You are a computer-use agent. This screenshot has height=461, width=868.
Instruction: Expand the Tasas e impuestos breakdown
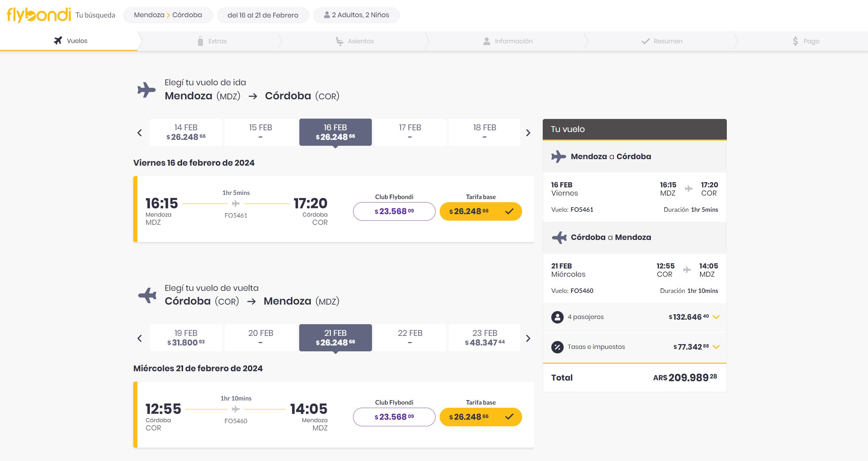pyautogui.click(x=716, y=347)
